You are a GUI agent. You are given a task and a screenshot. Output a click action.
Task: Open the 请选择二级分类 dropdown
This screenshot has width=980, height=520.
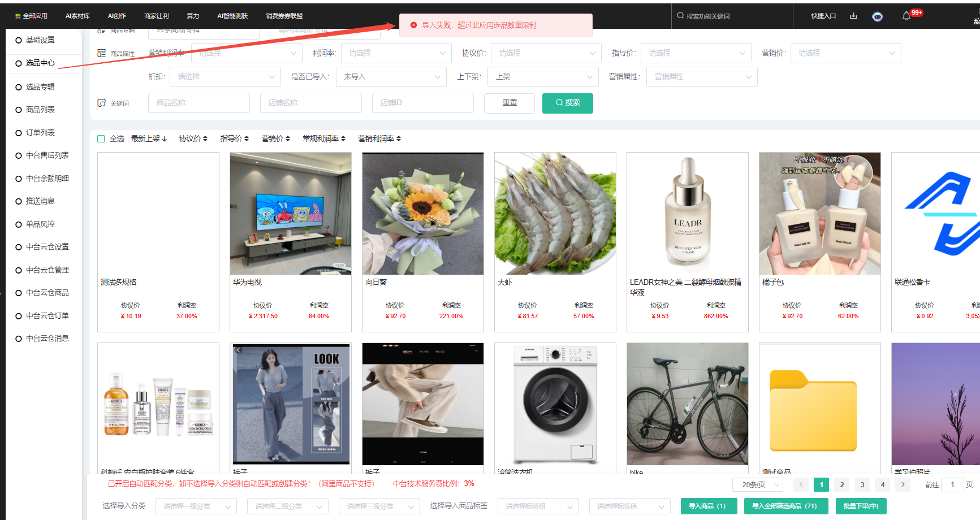coord(288,506)
